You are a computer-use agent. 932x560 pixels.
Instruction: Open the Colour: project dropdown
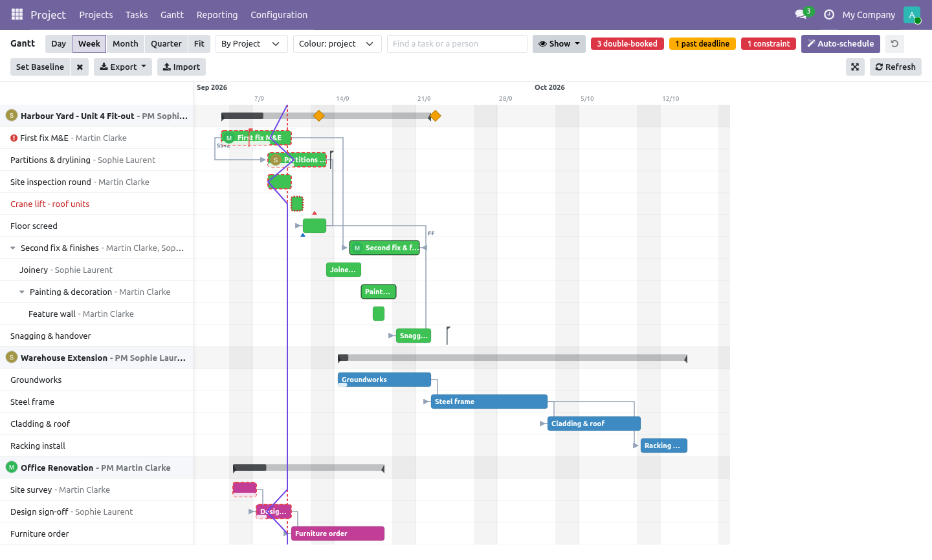coord(337,43)
